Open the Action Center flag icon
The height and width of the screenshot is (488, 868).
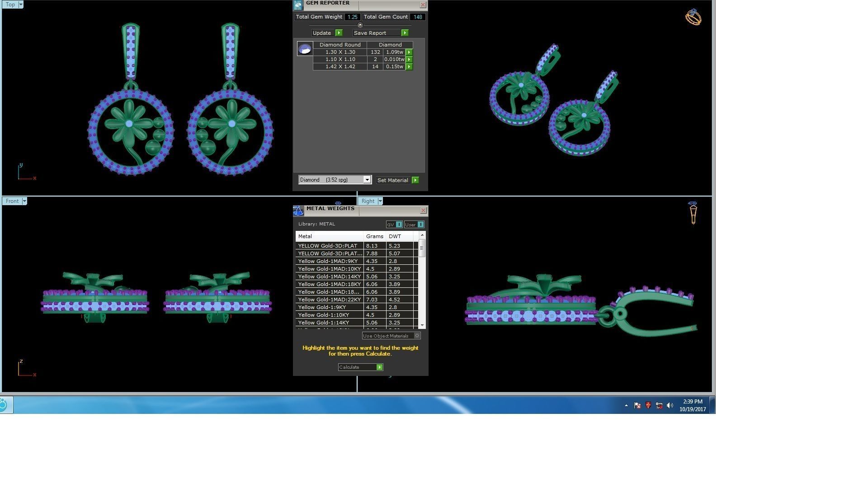click(x=637, y=406)
